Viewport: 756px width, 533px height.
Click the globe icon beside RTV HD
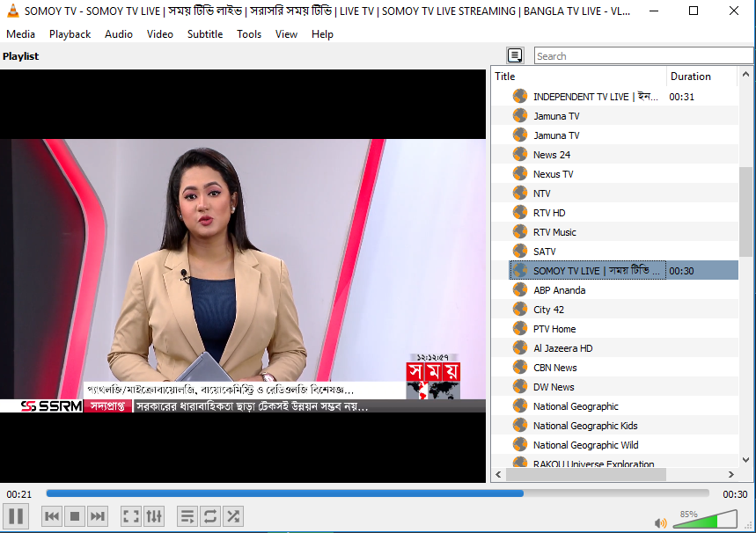520,212
